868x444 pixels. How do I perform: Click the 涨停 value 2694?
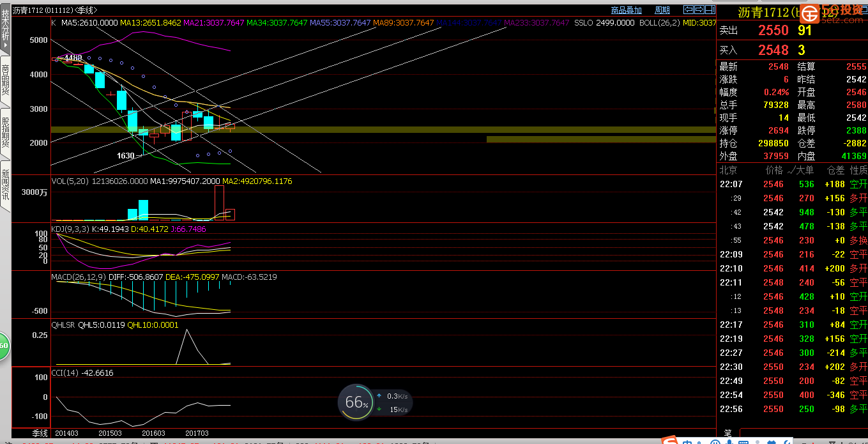tap(779, 130)
